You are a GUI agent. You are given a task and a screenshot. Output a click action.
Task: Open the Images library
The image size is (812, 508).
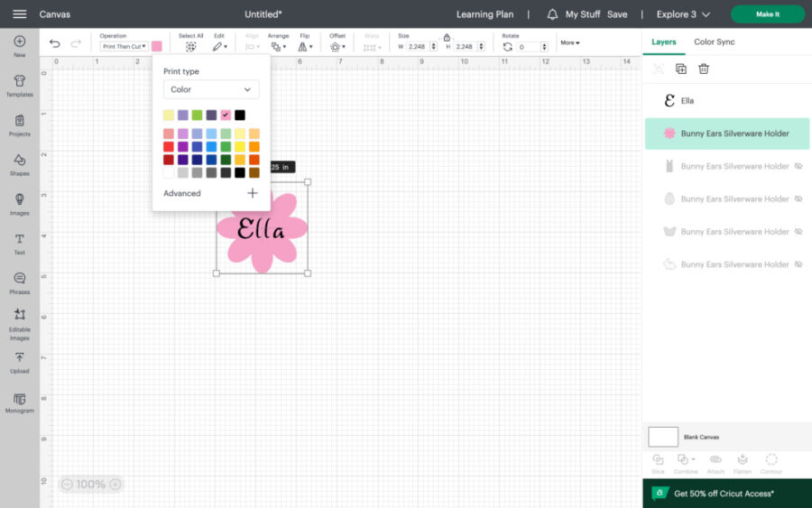point(19,204)
